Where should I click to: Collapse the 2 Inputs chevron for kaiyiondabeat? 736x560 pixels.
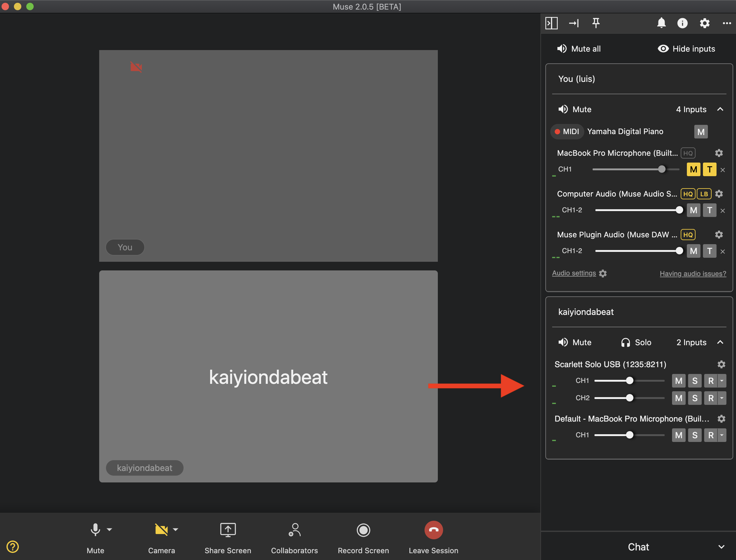720,342
